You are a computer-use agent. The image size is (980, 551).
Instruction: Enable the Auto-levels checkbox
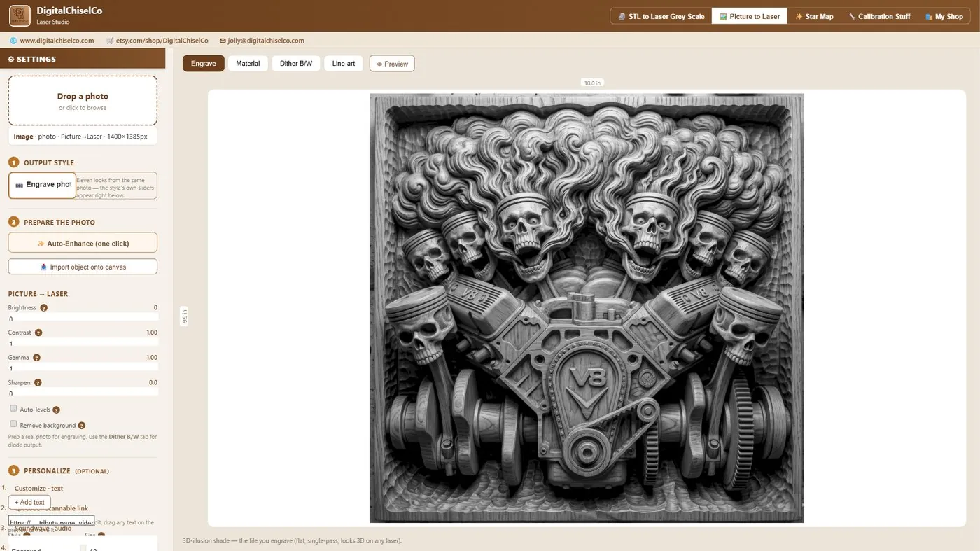(x=13, y=408)
